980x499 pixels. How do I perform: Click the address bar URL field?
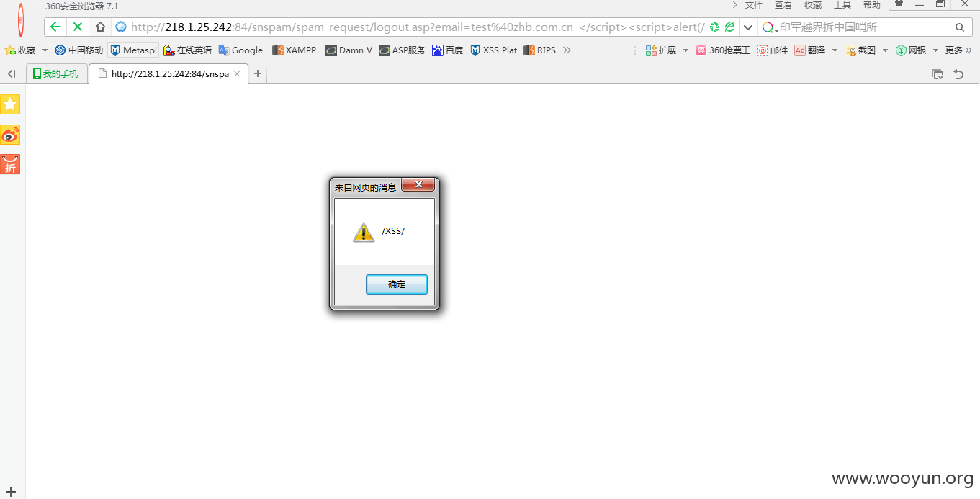418,27
